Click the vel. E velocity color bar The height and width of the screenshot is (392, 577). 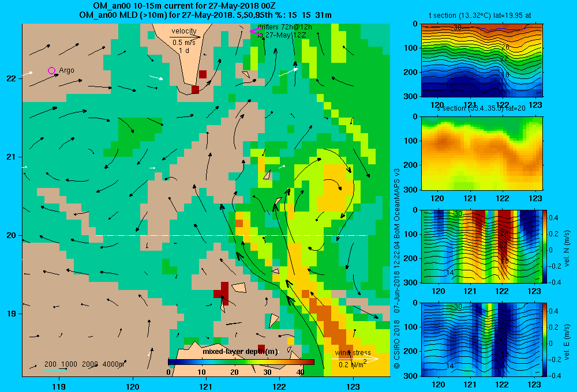(545, 340)
